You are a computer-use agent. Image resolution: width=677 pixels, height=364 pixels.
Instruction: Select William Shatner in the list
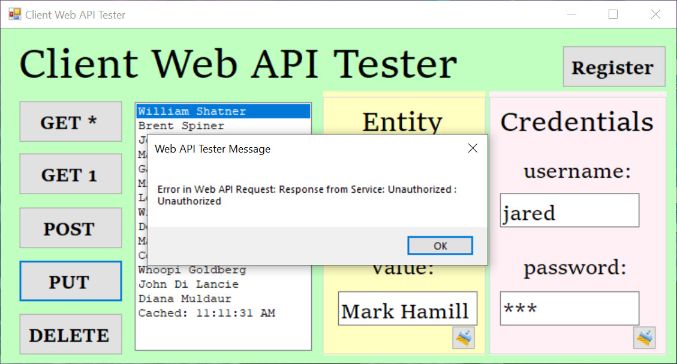pos(224,111)
